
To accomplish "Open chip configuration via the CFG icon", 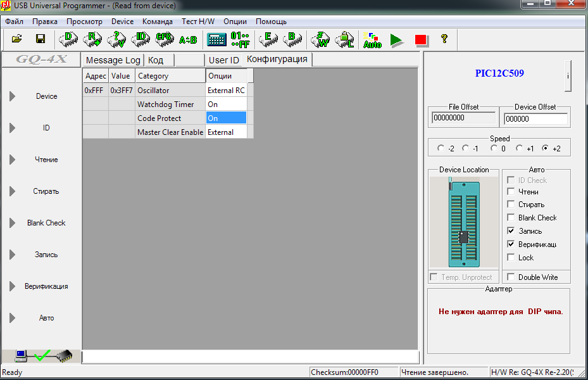I will click(x=165, y=39).
